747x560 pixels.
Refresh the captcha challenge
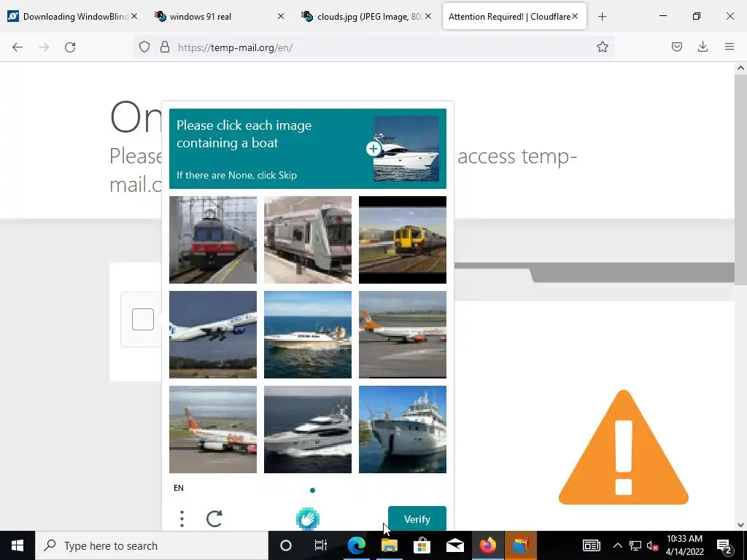coord(214,518)
